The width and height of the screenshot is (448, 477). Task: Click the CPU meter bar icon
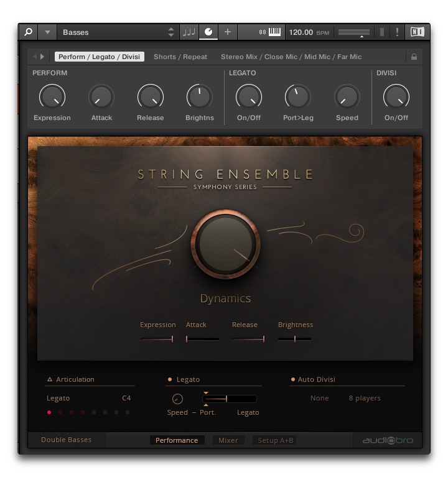pyautogui.click(x=382, y=32)
